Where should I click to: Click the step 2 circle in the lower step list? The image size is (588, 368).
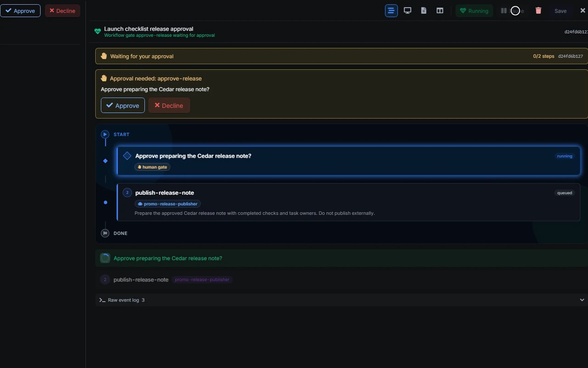pos(105,280)
